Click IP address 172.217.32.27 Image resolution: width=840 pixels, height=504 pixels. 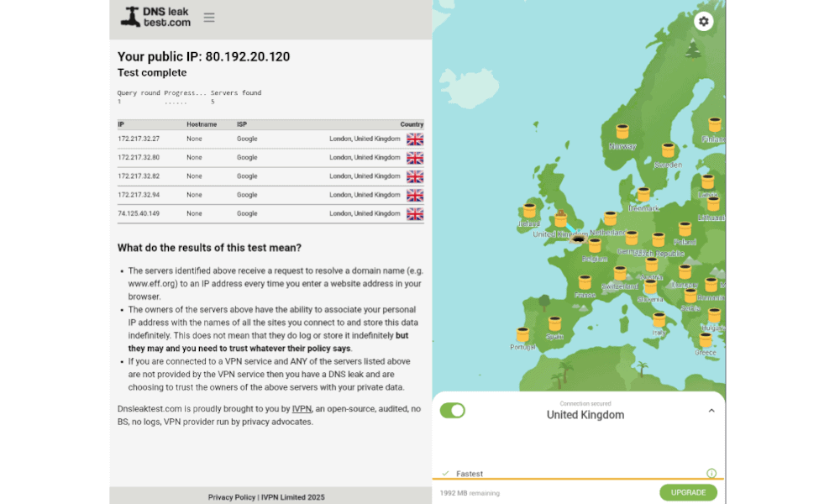139,139
